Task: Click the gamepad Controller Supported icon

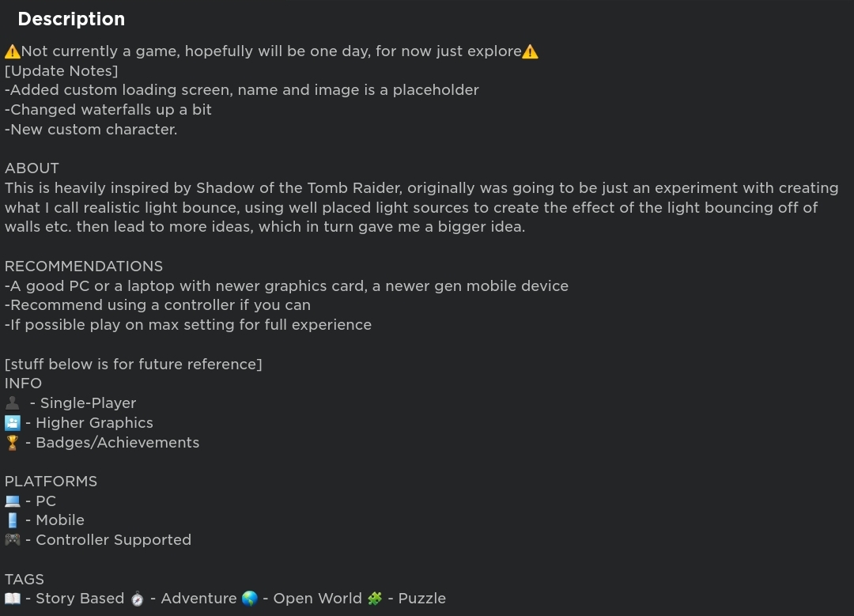Action: [x=13, y=540]
